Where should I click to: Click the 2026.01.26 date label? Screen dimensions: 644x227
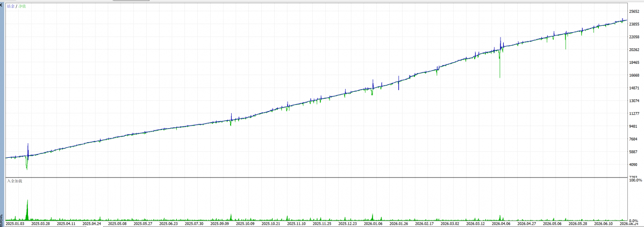[x=400, y=224]
